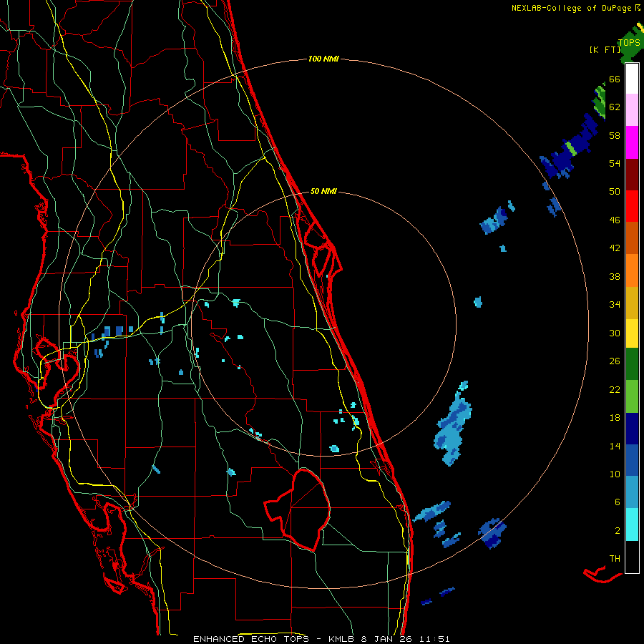Click the 30 legend value
Image resolution: width=644 pixels, height=644 pixels.
[x=615, y=333]
